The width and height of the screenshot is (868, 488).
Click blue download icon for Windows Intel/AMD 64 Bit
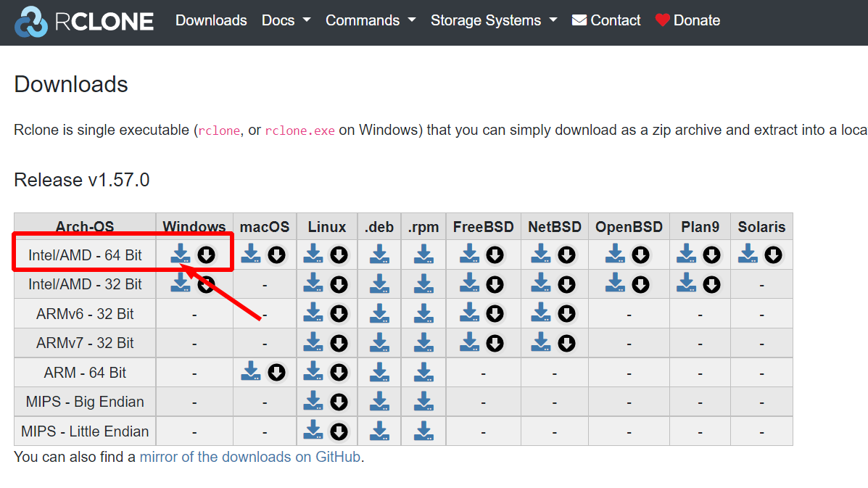[181, 254]
